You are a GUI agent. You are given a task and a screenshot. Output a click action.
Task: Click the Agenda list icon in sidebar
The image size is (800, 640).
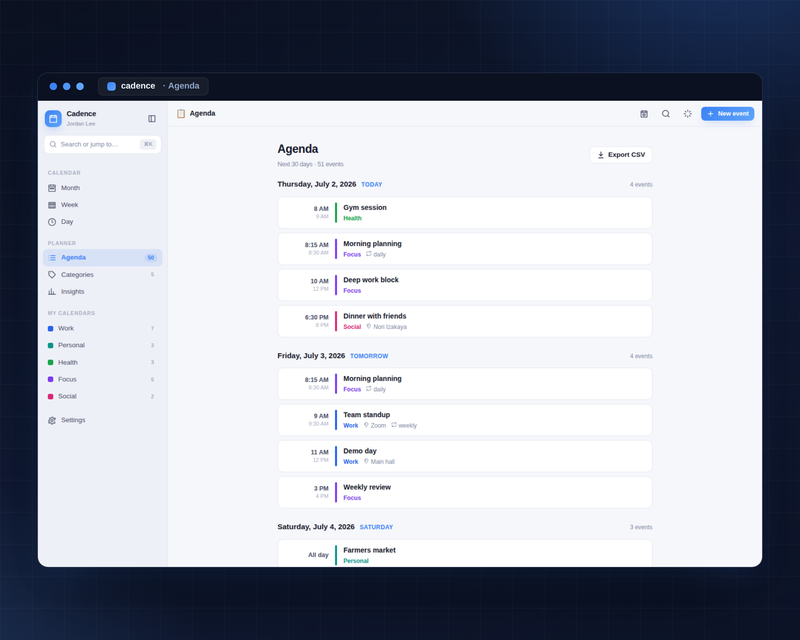click(x=52, y=258)
